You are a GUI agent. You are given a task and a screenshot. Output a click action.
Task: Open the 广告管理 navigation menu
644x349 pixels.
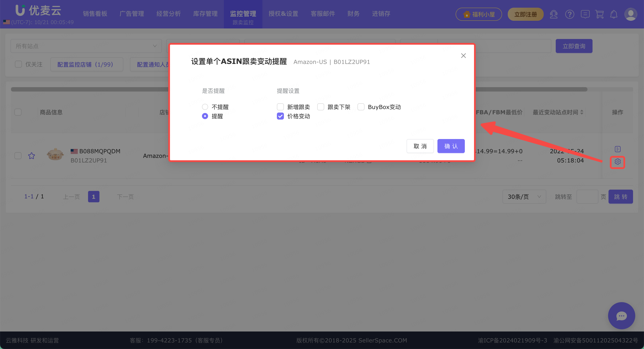coord(132,14)
